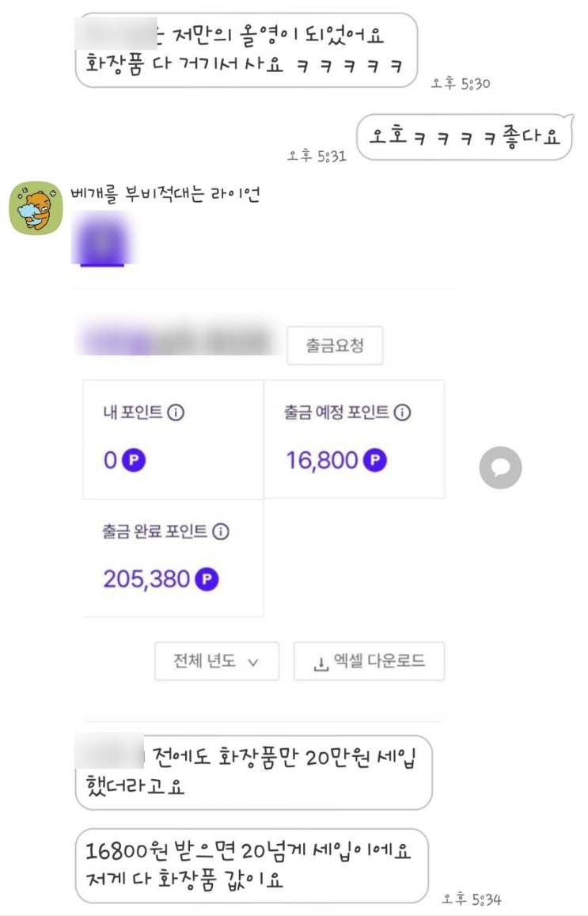Viewport: 588px width, 916px height.
Task: Select the message mentioning 올영
Action: pos(246,50)
